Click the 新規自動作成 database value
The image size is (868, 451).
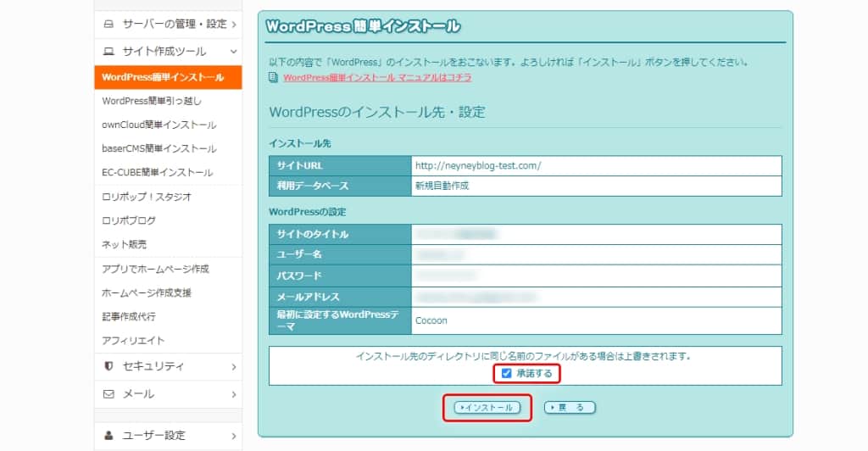(442, 186)
